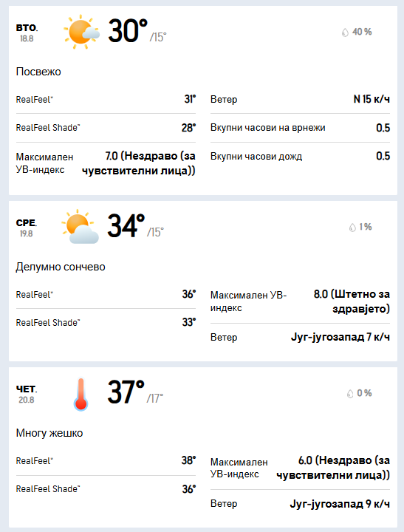Viewport: 404px width, 532px height.
Task: Click the Вкупни часови на врнежи row
Action: pyautogui.click(x=300, y=128)
